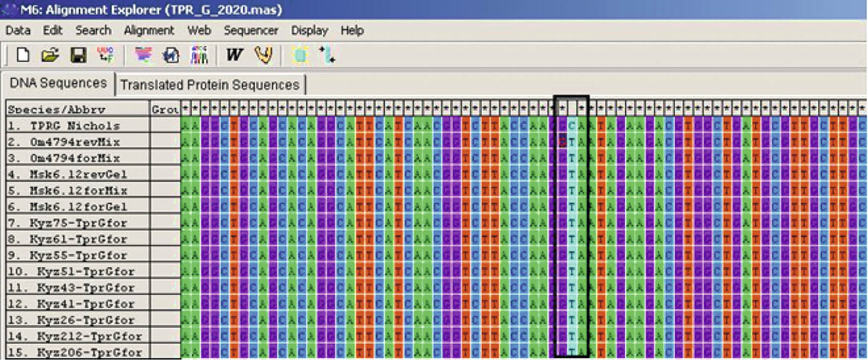The image size is (868, 360).
Task: Align sequences with ClustalW icon
Action: pos(234,55)
